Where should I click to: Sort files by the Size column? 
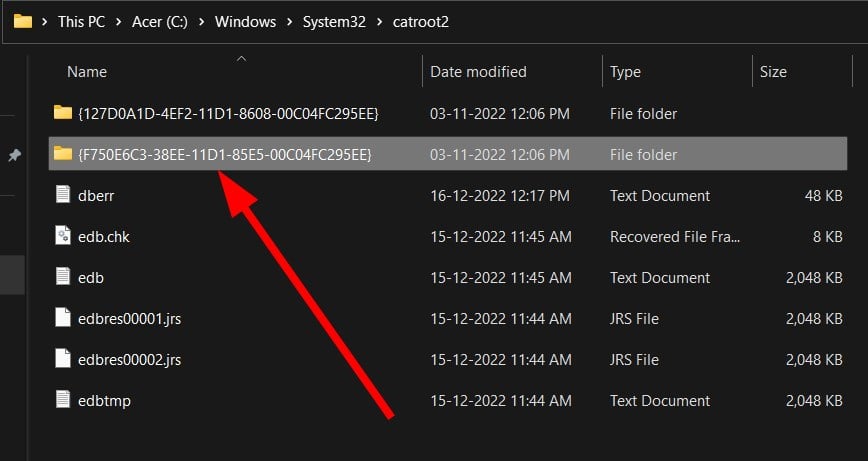[773, 72]
